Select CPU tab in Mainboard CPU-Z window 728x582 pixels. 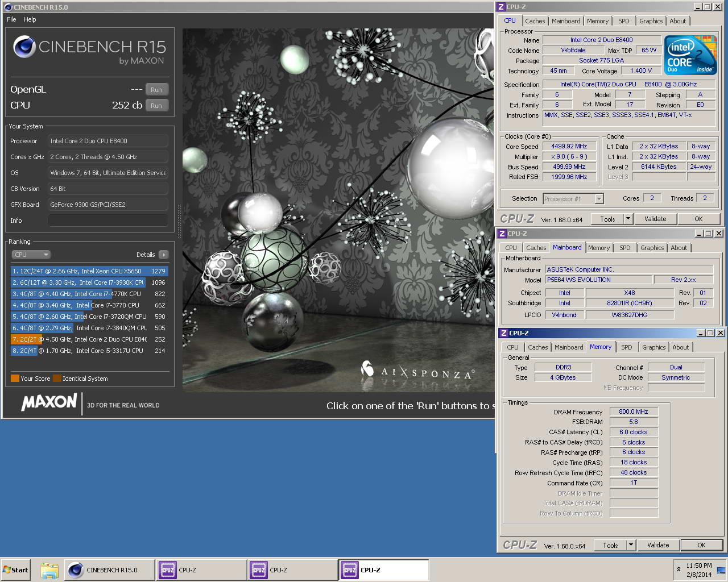[x=511, y=248]
